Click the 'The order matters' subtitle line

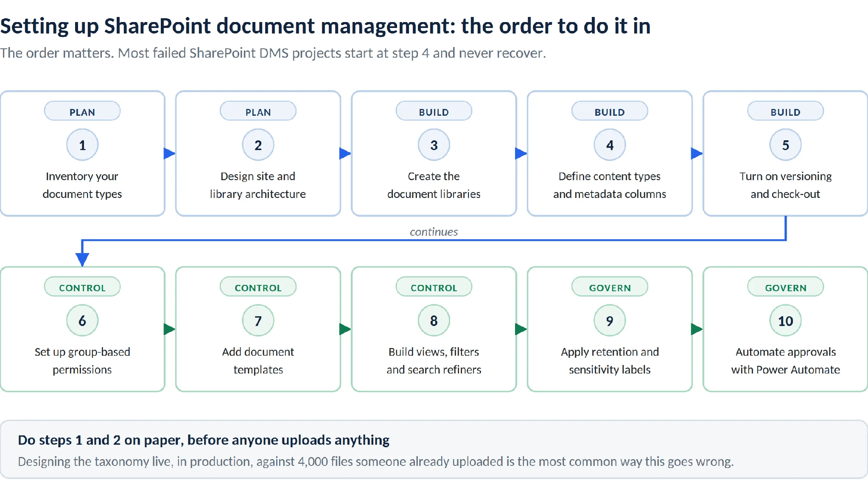pos(273,53)
